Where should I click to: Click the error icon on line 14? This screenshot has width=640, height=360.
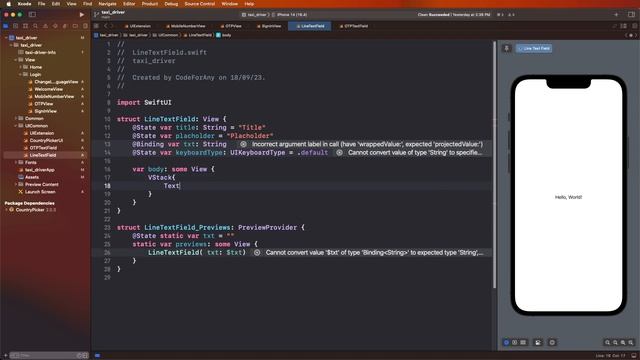point(339,153)
